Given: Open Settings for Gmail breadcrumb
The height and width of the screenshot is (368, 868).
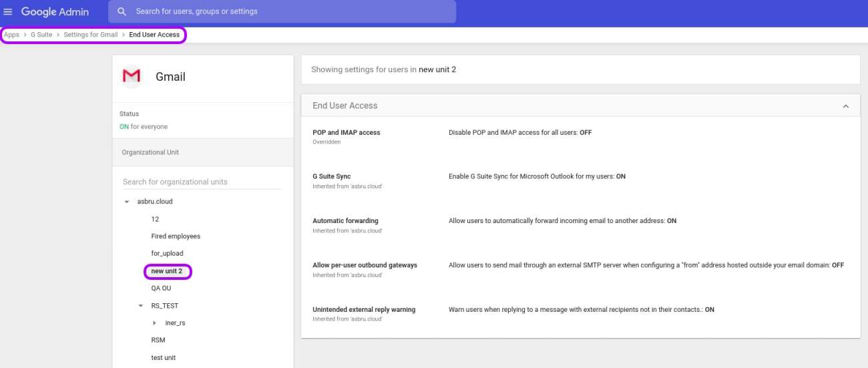Looking at the screenshot, I should pyautogui.click(x=91, y=35).
